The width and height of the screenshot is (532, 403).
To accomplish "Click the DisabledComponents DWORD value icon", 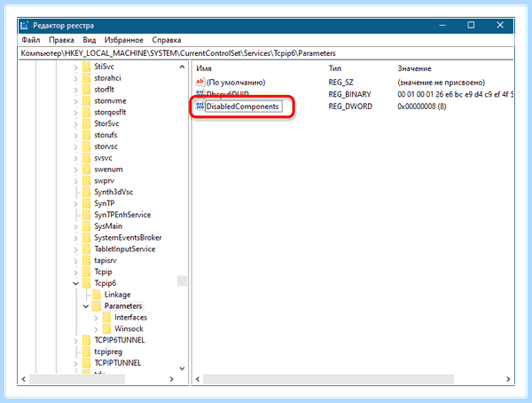I will tap(200, 106).
